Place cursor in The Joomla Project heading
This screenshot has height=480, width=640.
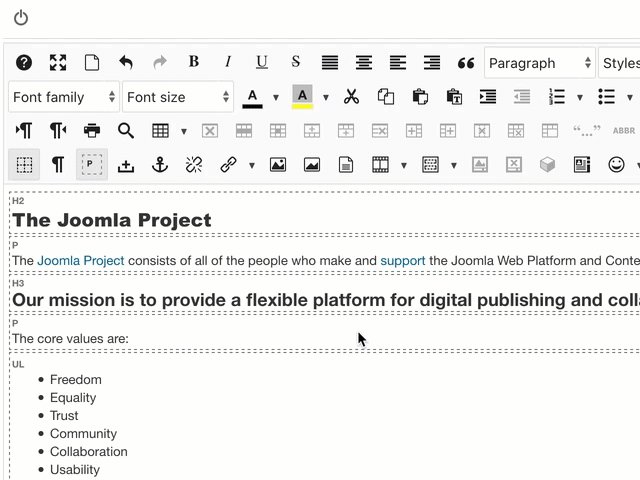pyautogui.click(x=112, y=220)
